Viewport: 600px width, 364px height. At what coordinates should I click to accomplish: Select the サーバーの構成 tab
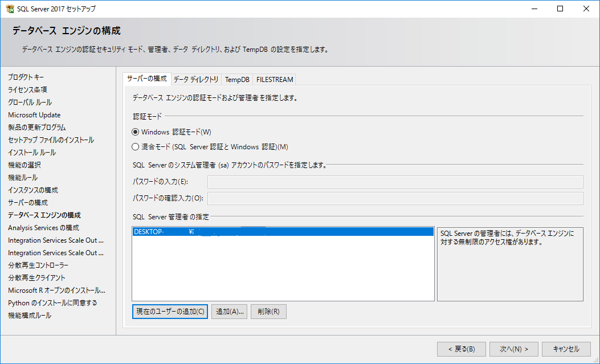pyautogui.click(x=147, y=79)
